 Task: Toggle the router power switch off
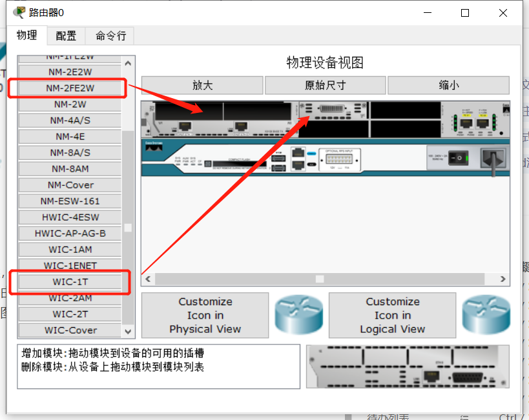pyautogui.click(x=459, y=157)
